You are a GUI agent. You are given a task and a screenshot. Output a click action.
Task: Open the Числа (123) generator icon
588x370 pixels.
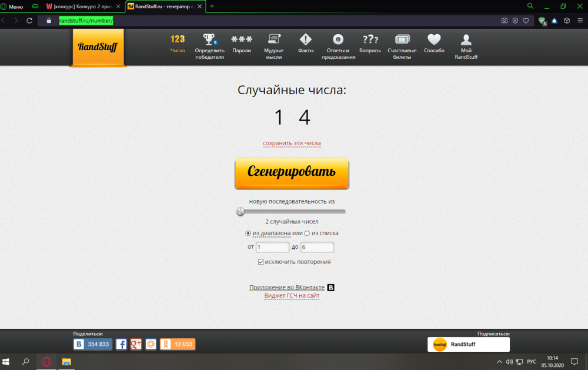pos(178,40)
